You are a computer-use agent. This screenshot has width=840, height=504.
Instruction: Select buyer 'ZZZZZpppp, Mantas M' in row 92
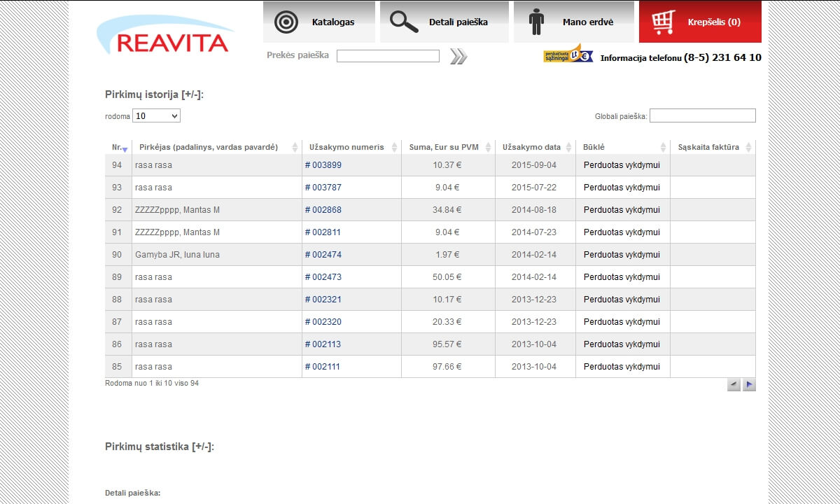[177, 210]
